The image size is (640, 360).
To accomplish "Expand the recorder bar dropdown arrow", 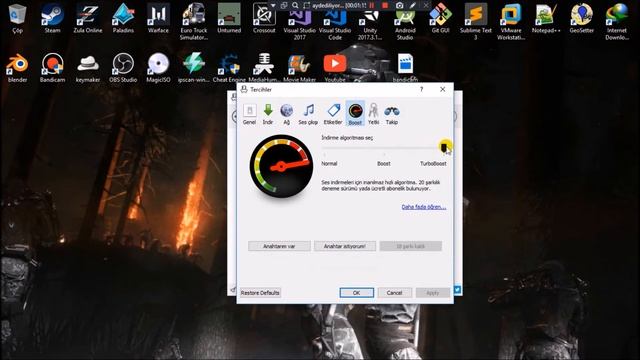I will [x=273, y=5].
